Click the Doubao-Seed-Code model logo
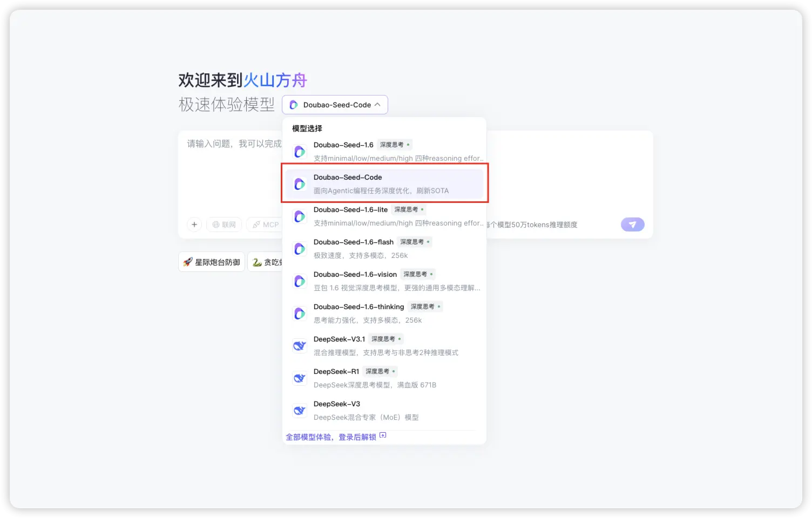 tap(300, 184)
